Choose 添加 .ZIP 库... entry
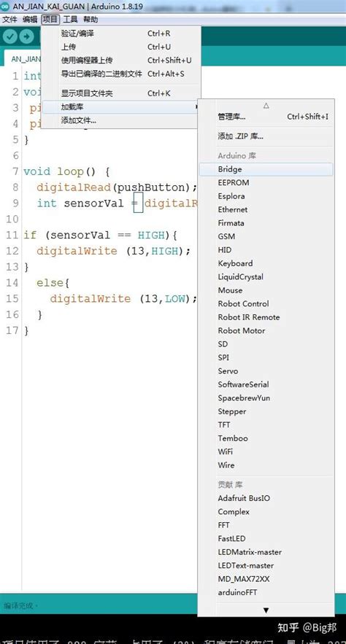The image size is (346, 644). [x=266, y=136]
